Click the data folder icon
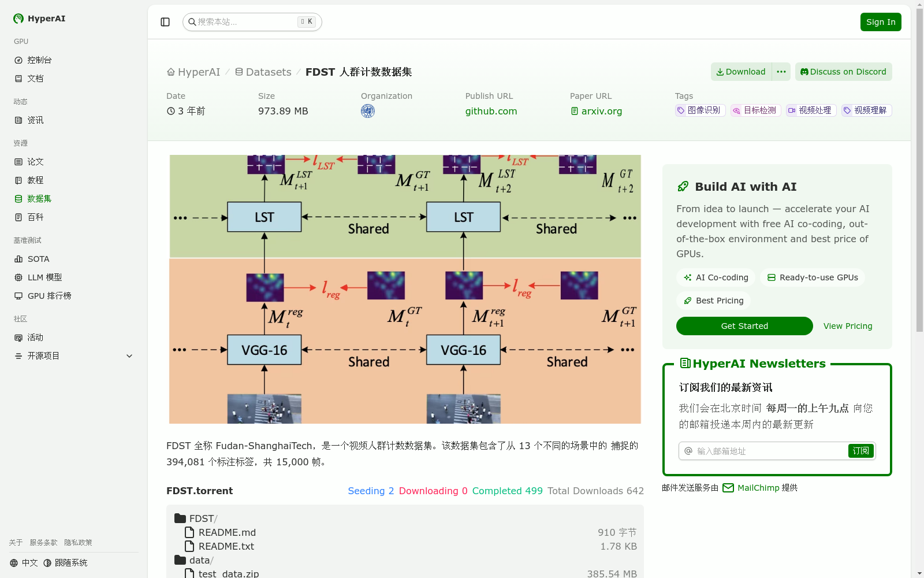Viewport: 924px width, 578px height. coord(180,560)
